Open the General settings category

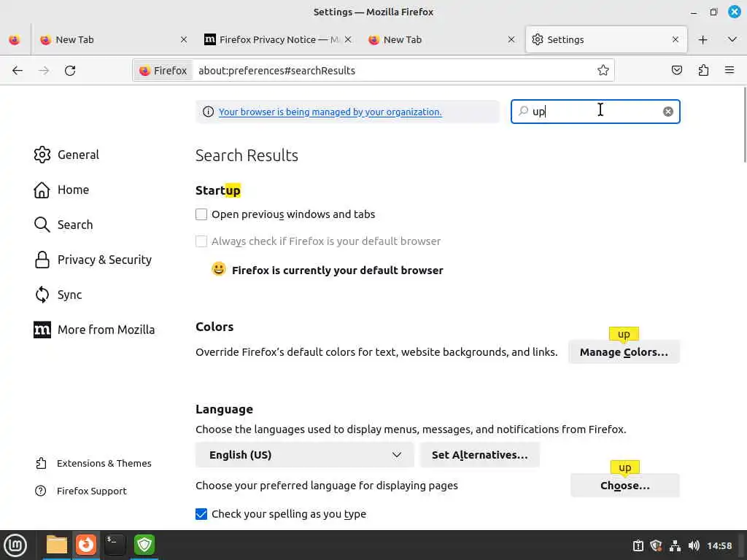66,155
